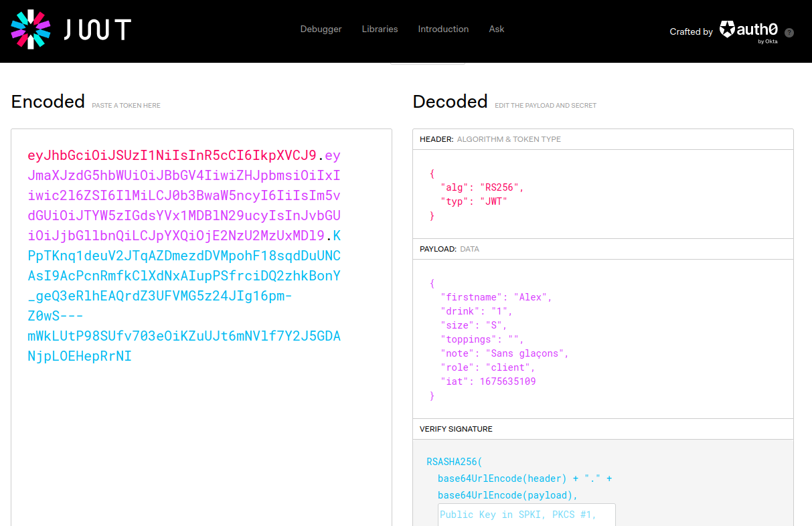Select the Ask nav link
The height and width of the screenshot is (526, 812).
coord(497,29)
